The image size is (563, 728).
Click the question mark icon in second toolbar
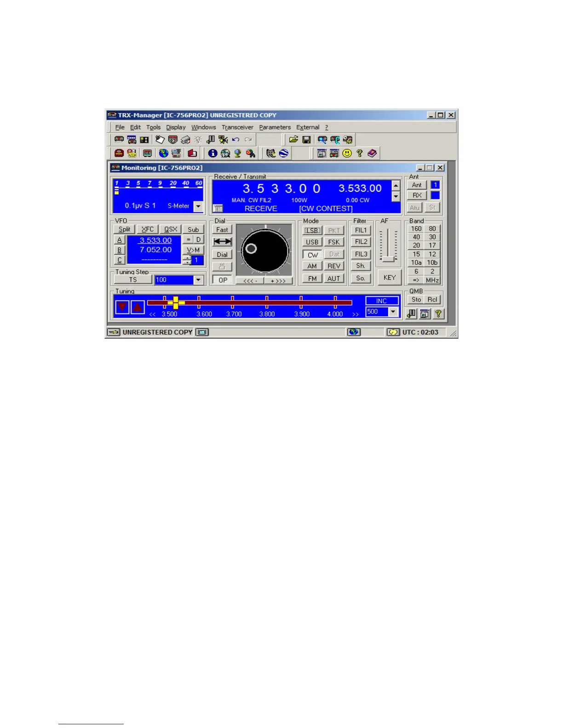click(x=360, y=153)
